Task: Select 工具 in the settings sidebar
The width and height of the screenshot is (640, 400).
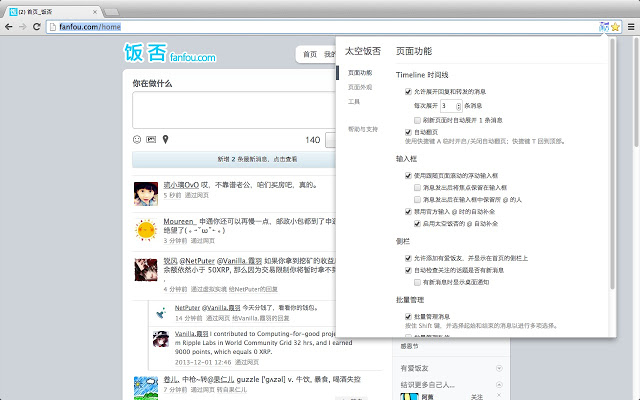Action: coord(354,101)
